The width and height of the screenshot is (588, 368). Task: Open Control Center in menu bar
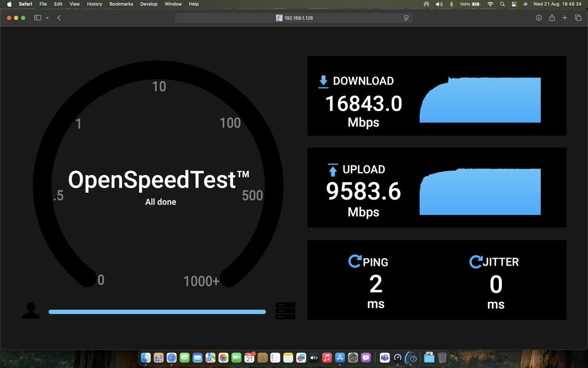pos(514,4)
